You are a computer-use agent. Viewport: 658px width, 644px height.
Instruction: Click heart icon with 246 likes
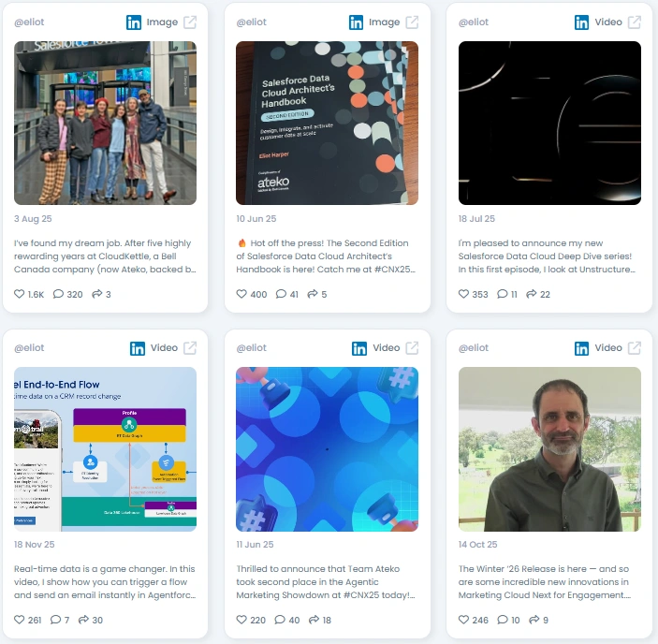(463, 620)
